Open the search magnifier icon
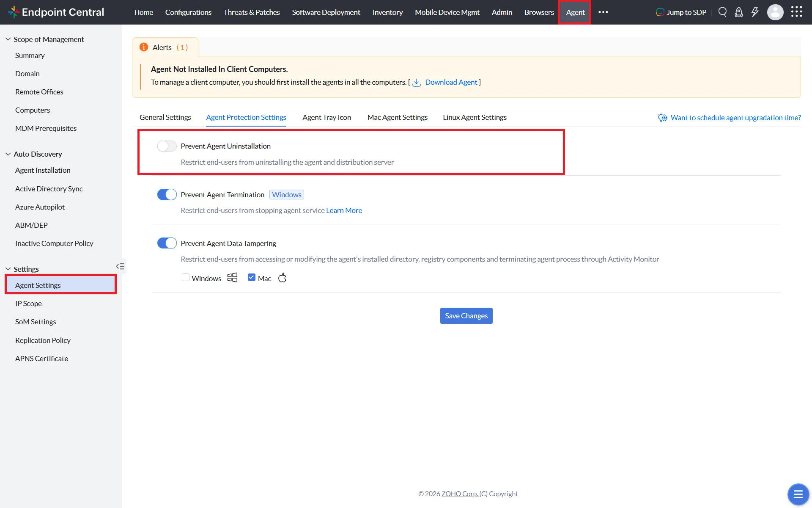812x508 pixels. tap(722, 12)
